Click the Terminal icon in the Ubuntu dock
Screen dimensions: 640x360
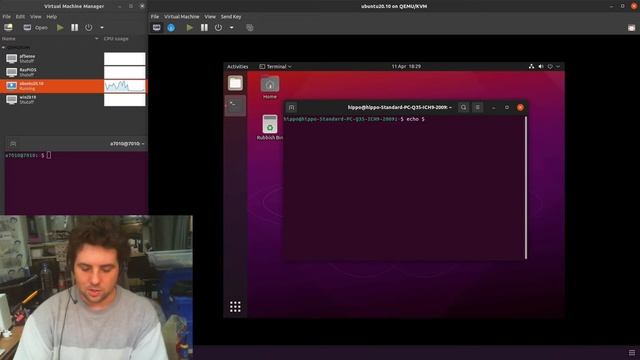click(236, 105)
